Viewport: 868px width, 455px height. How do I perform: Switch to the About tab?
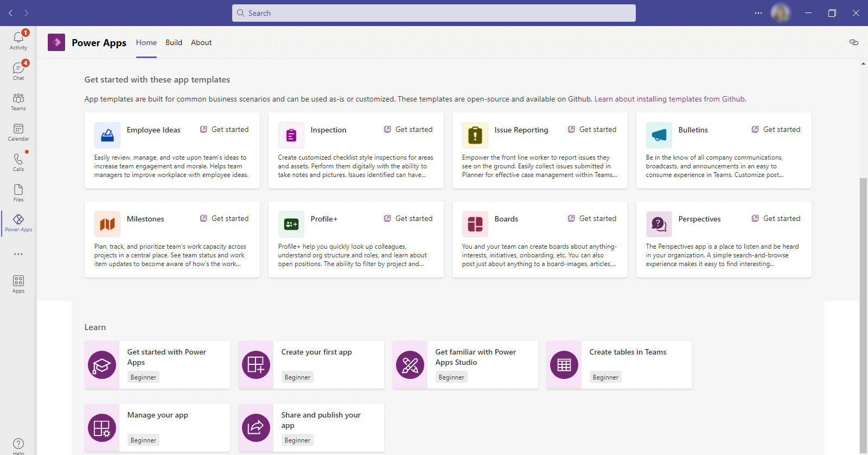(x=201, y=42)
